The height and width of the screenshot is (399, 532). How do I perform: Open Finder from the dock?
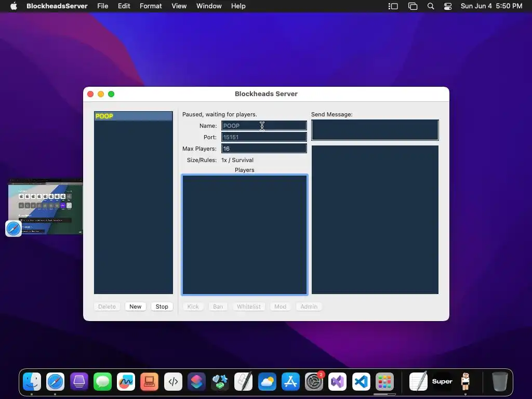(x=32, y=381)
